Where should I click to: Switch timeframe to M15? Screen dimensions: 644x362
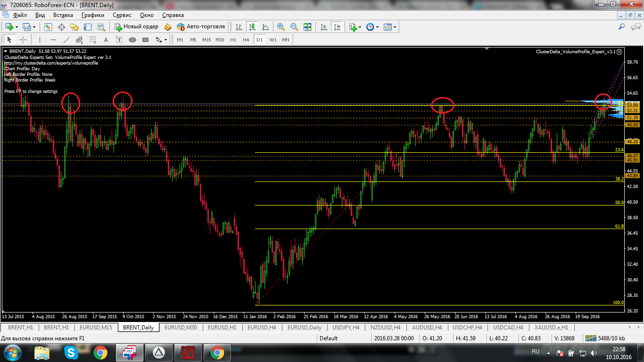[206, 40]
